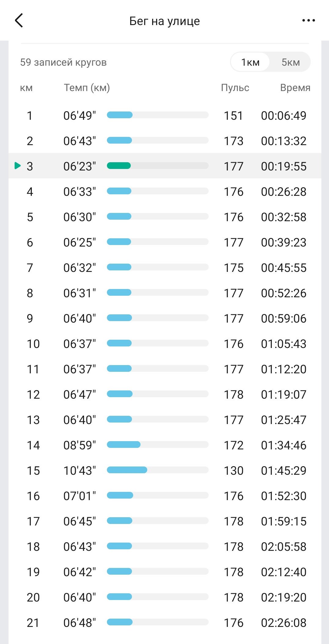This screenshot has width=329, height=644.
Task: Select lap 10 row timed 01:05:43
Action: 165,344
